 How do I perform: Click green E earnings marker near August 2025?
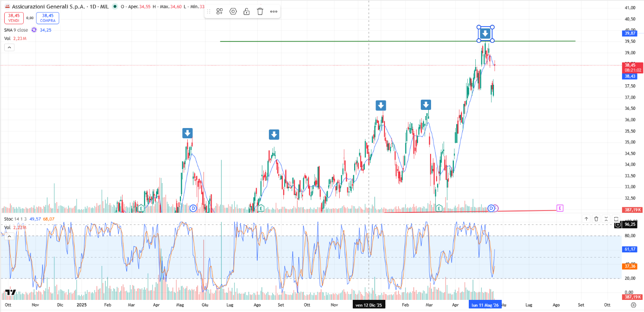point(260,208)
